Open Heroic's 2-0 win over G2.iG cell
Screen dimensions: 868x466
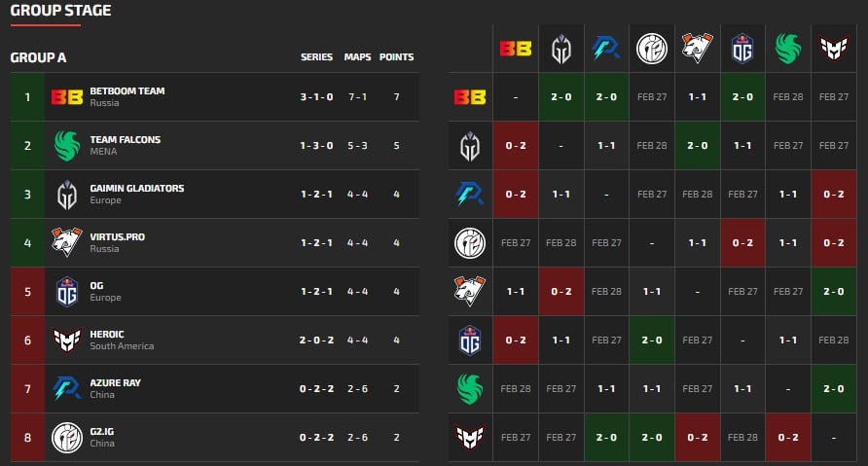(x=652, y=438)
